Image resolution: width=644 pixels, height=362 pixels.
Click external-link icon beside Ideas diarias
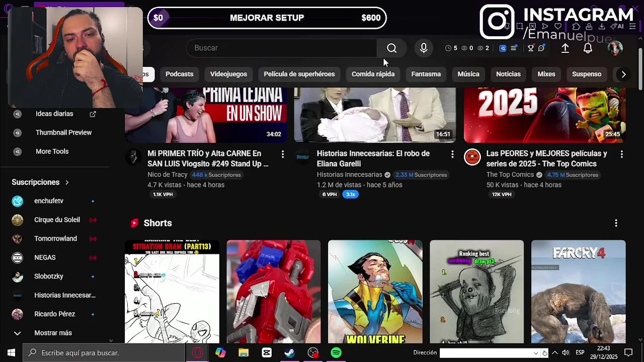(93, 114)
